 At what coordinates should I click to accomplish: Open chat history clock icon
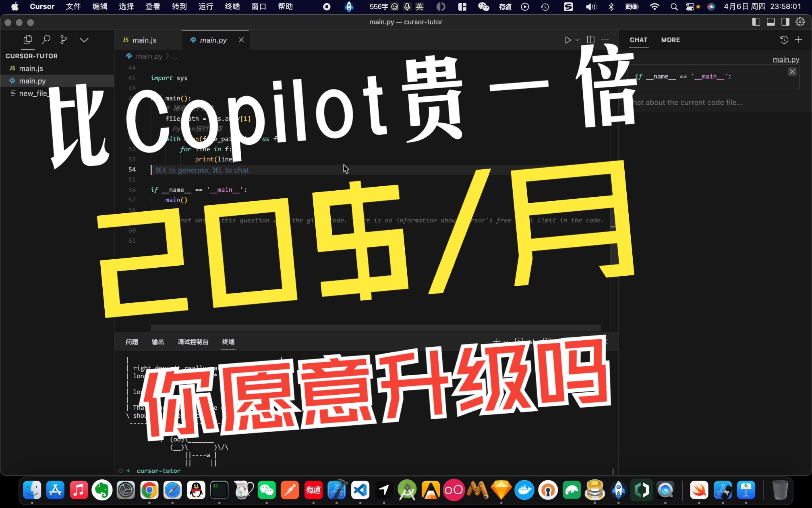coord(784,40)
